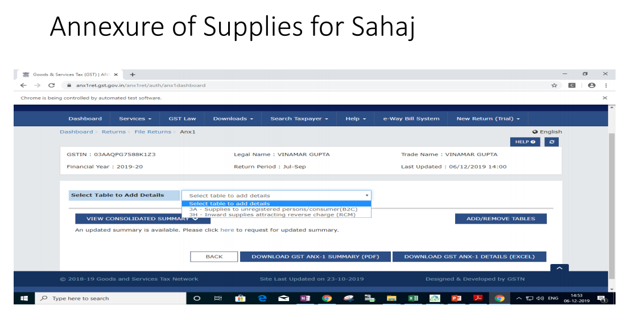Open e-Way Bill System menu item
Viewport: 644px width, 334px height.
point(411,118)
